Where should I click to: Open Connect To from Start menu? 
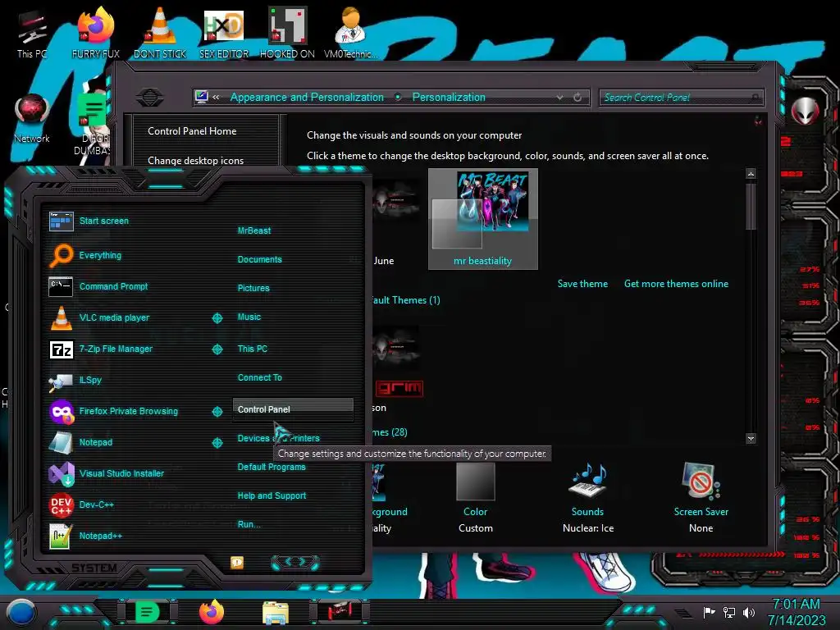coord(260,377)
